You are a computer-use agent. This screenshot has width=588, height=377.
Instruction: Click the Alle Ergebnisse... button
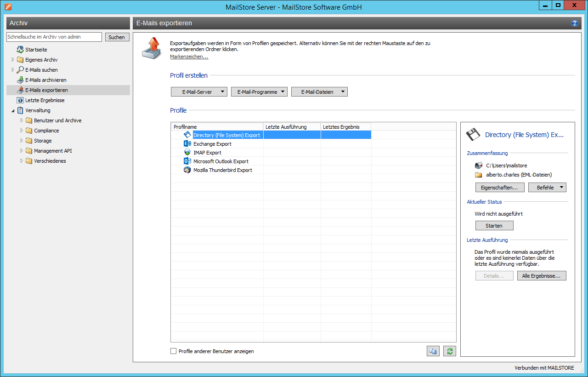[542, 276]
